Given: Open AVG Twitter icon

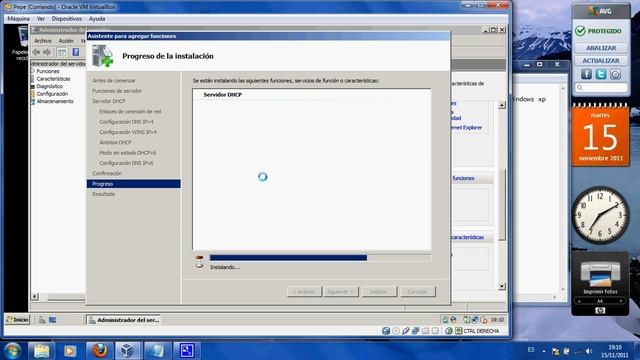Looking at the screenshot, I should [x=601, y=74].
